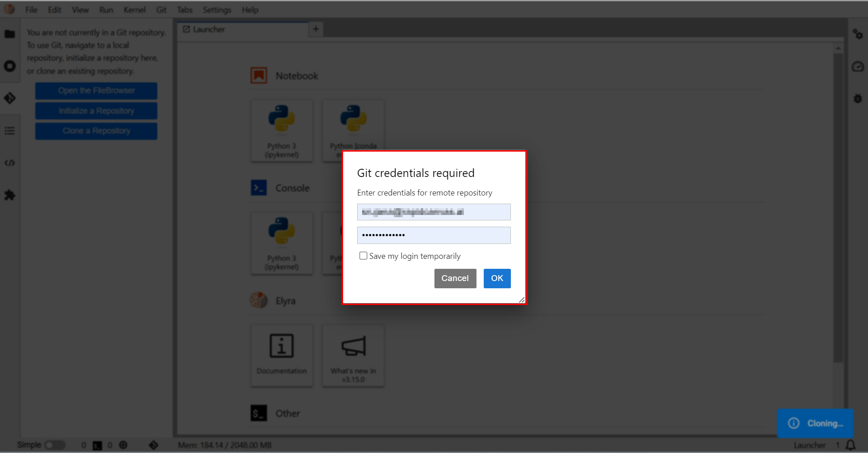This screenshot has height=453, width=868.
Task: Check Save my login temporarily checkbox
Action: pos(363,256)
